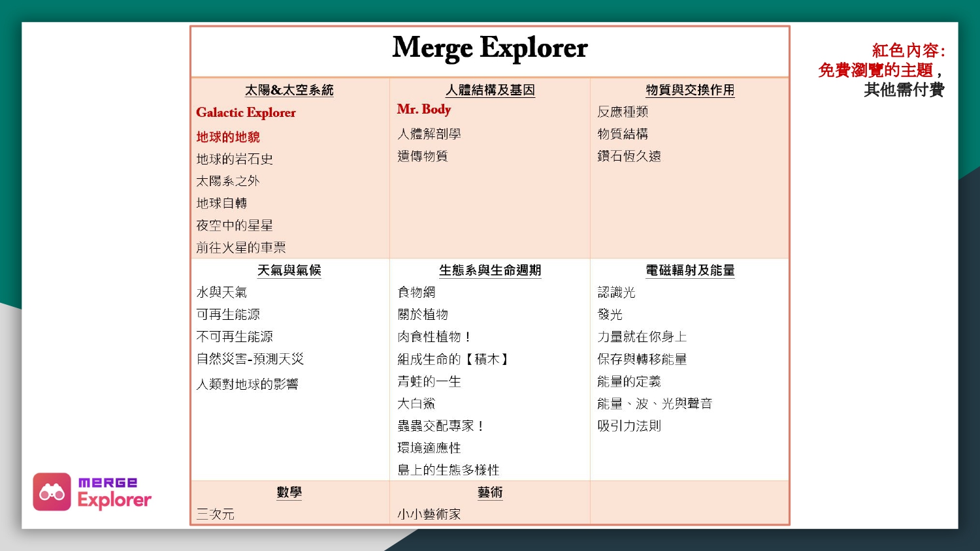
Task: Select the '太陽&太空系統' category heading
Action: tap(289, 90)
